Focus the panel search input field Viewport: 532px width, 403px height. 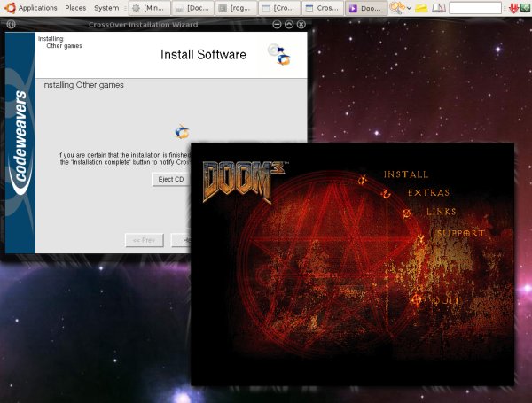(475, 8)
